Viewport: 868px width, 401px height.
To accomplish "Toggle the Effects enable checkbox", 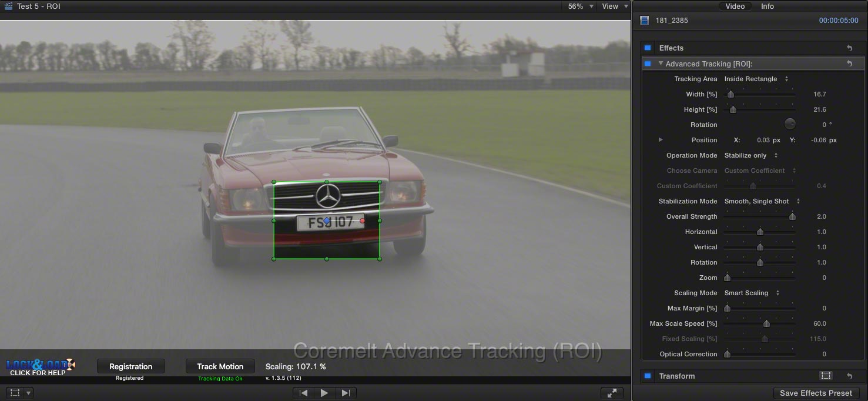I will click(x=648, y=48).
